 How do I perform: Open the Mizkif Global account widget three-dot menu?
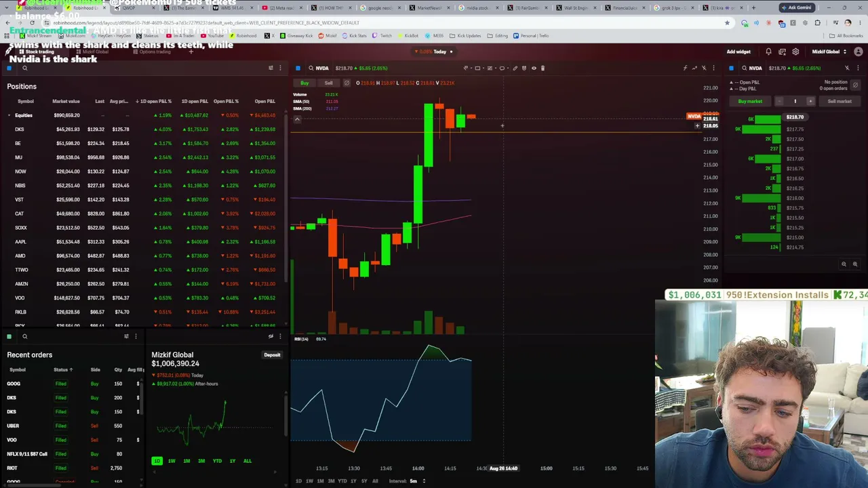coord(280,336)
